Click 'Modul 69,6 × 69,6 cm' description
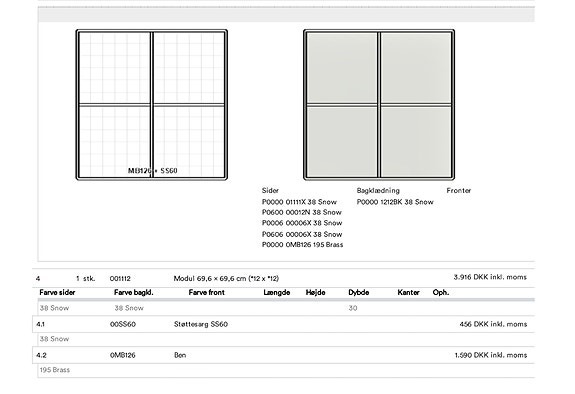Screen dimensions: 575x394 pyautogui.click(x=226, y=278)
